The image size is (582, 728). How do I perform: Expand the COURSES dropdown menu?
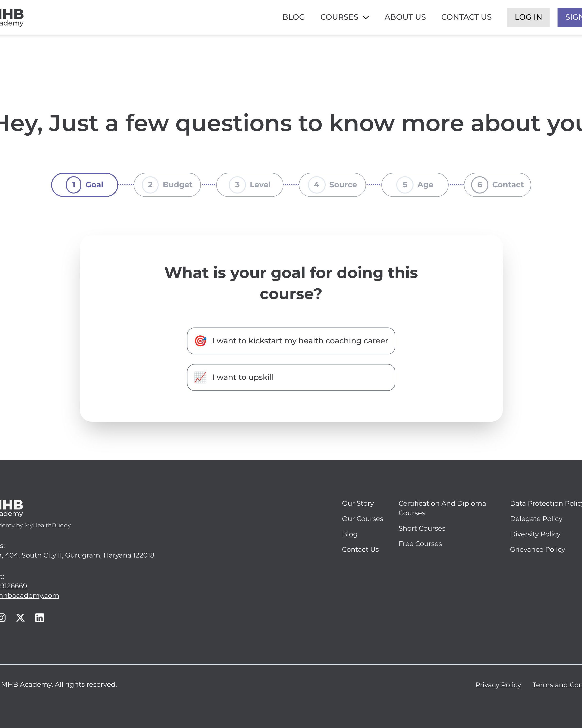pos(340,17)
